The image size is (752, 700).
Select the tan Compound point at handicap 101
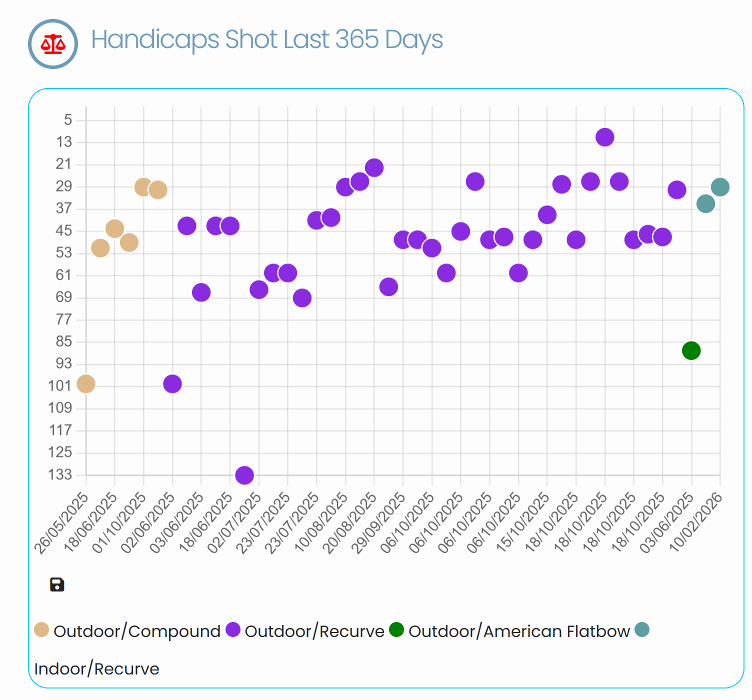[86, 384]
